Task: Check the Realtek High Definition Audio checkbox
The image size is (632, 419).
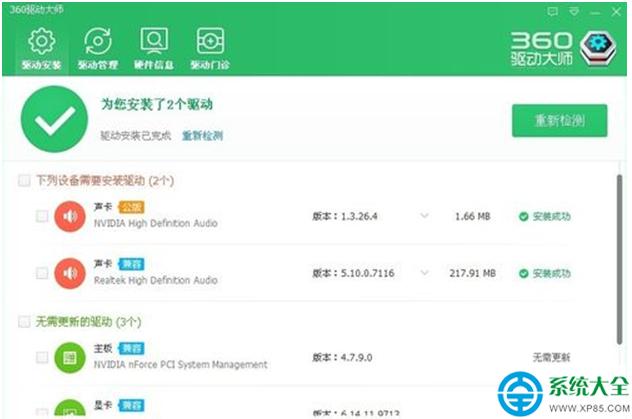Action: (x=42, y=272)
